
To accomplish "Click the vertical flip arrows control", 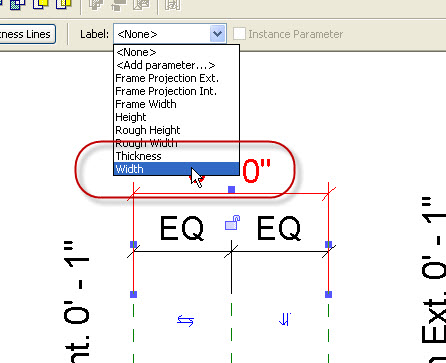I will pos(285,320).
